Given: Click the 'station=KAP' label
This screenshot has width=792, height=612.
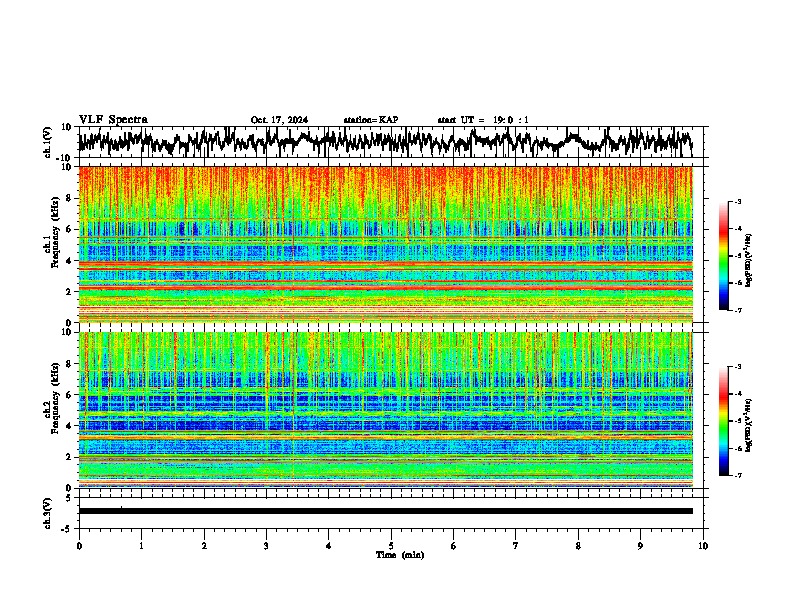Looking at the screenshot, I should click(371, 120).
